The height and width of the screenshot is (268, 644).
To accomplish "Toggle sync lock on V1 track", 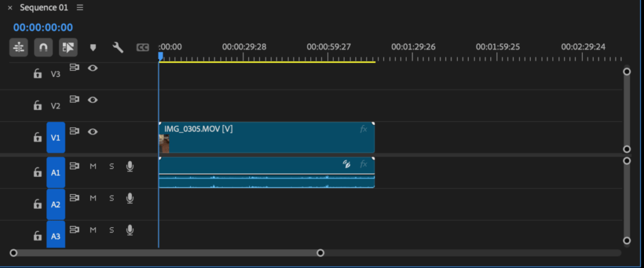I will pyautogui.click(x=74, y=131).
